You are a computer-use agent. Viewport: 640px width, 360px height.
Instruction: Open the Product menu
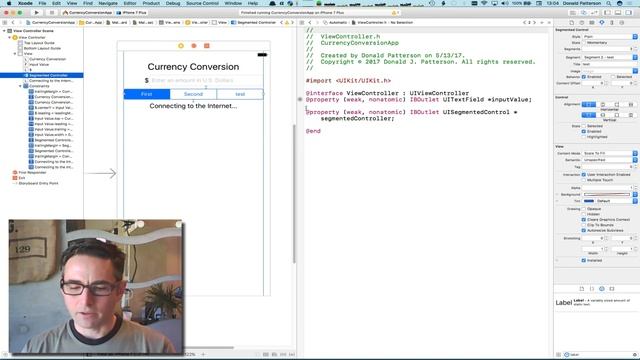[151, 3]
